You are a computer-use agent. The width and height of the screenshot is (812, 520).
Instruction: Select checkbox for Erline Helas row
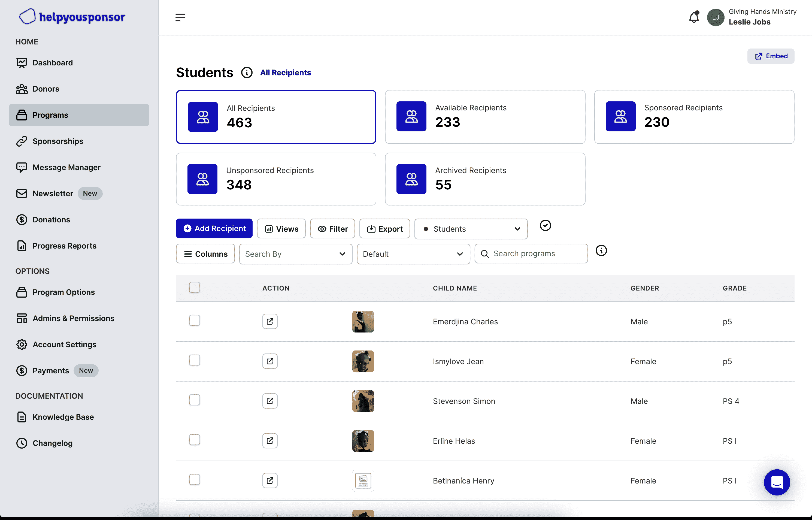point(194,440)
